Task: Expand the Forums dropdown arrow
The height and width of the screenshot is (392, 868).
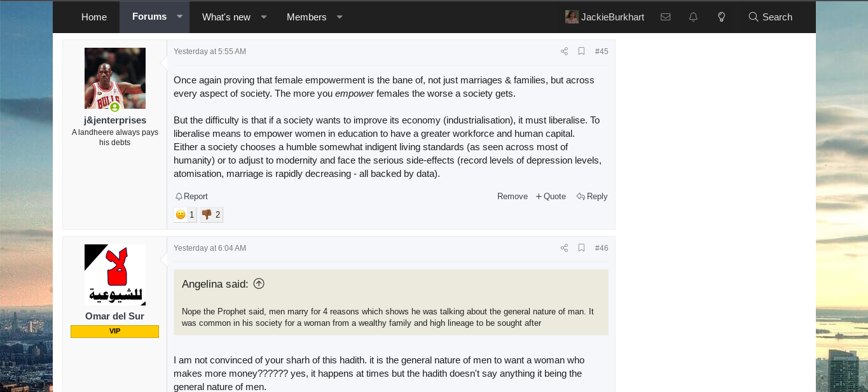Action: click(x=180, y=17)
